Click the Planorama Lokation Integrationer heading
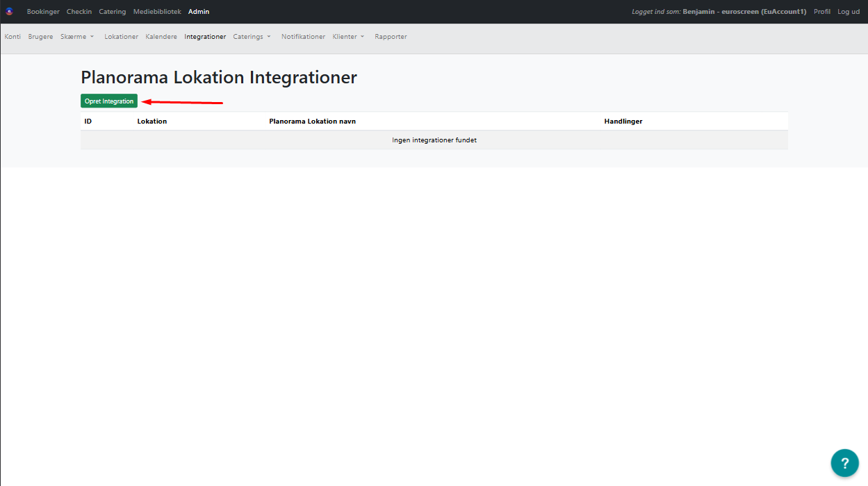868x486 pixels. point(219,77)
